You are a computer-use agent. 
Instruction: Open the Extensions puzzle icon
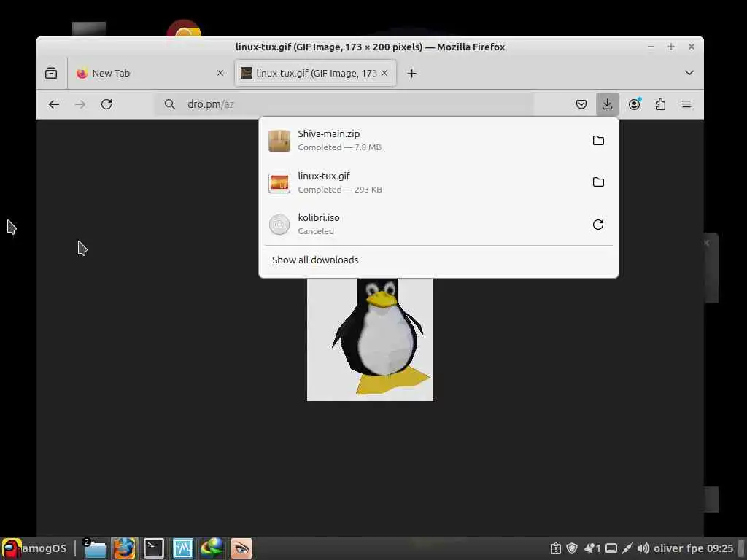[660, 104]
